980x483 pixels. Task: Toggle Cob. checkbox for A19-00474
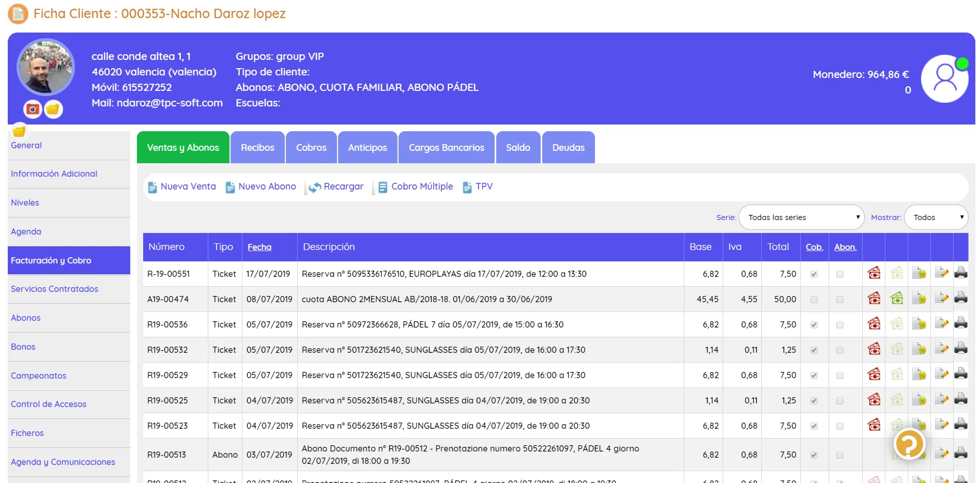(x=814, y=300)
